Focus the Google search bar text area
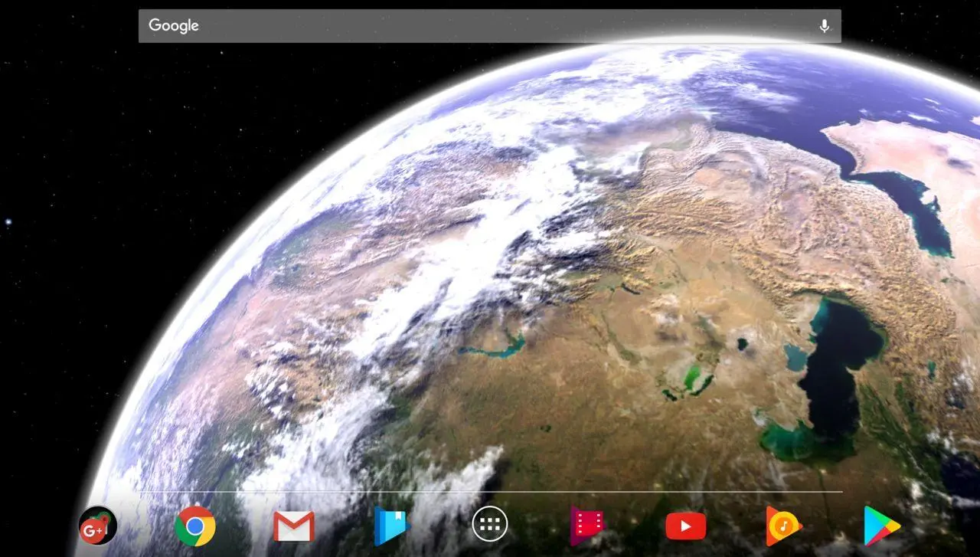Image resolution: width=980 pixels, height=557 pixels. point(490,26)
